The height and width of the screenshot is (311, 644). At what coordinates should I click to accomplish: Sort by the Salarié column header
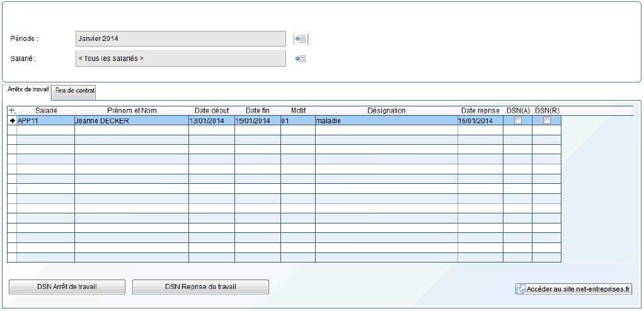(45, 111)
